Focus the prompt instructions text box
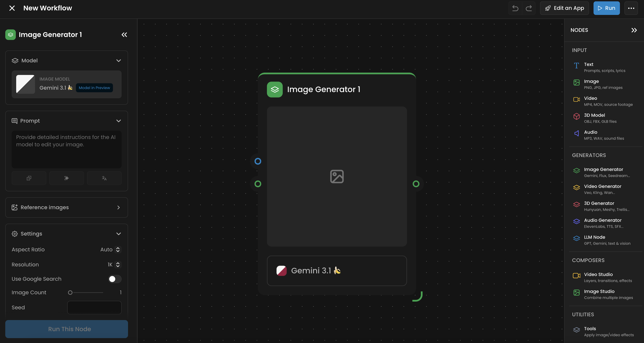 pyautogui.click(x=66, y=149)
